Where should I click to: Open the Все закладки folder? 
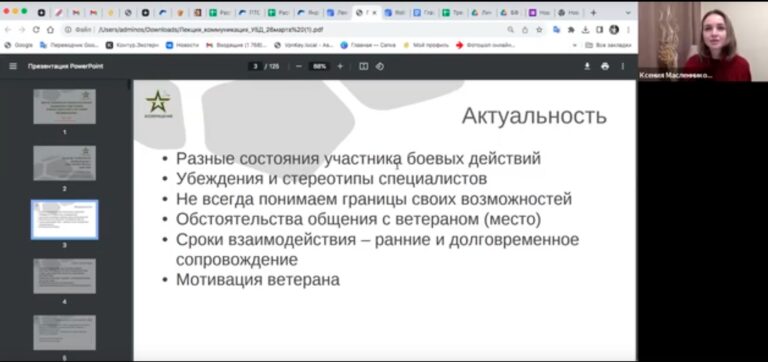pyautogui.click(x=608, y=45)
